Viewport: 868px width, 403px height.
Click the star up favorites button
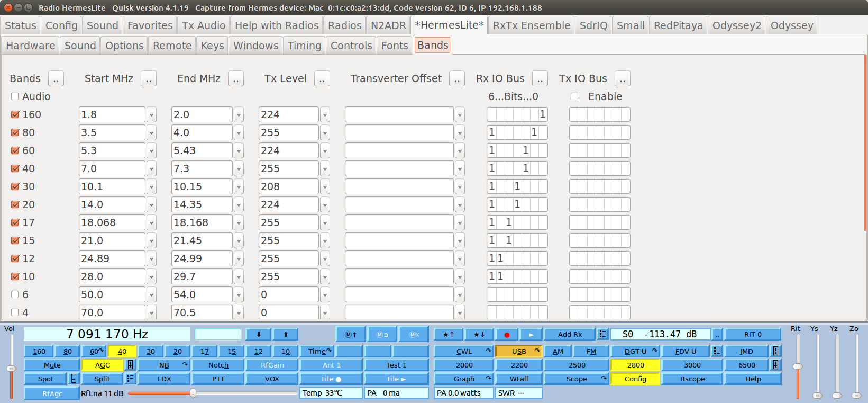449,334
